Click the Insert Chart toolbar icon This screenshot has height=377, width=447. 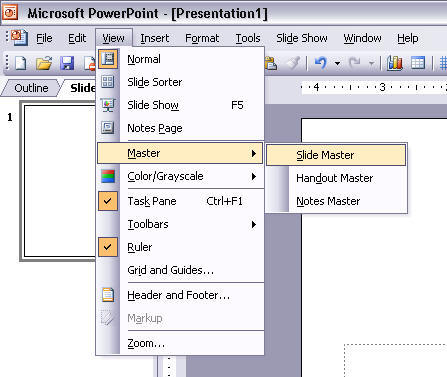pos(394,63)
